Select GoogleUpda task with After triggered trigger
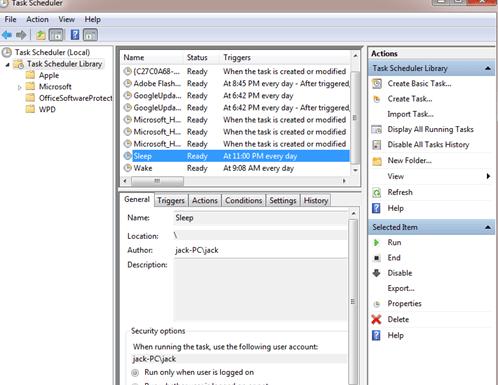This screenshot has height=385, width=498. tap(236, 108)
